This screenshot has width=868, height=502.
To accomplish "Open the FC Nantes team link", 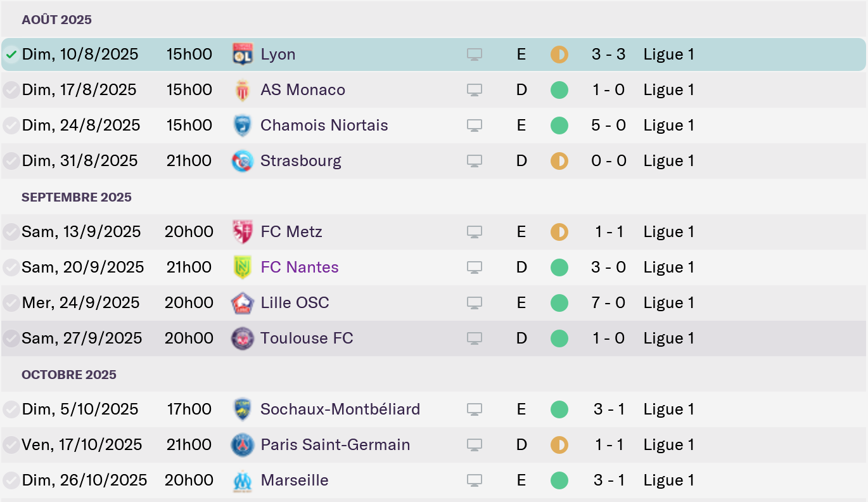I will [x=299, y=267].
